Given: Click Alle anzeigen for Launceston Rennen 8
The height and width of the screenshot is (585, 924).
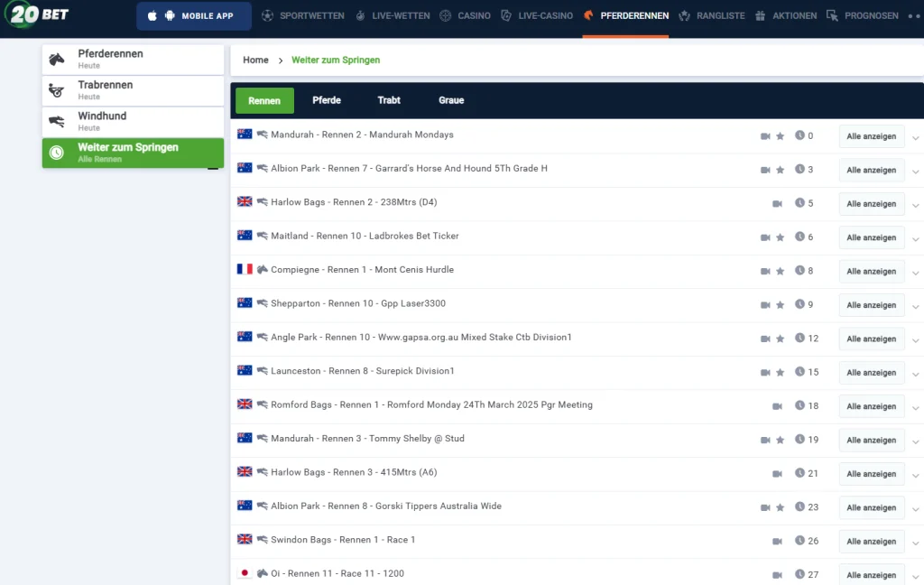Looking at the screenshot, I should pos(871,373).
